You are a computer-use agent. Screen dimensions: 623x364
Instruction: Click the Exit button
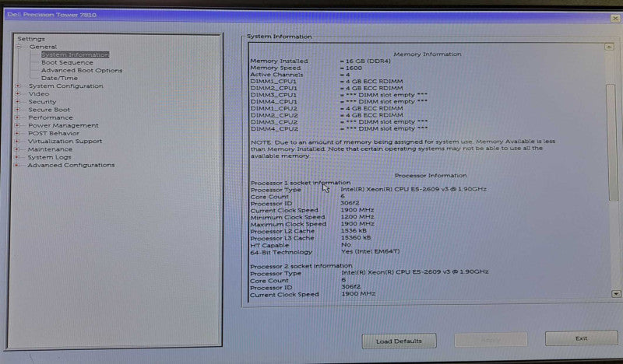coord(581,338)
